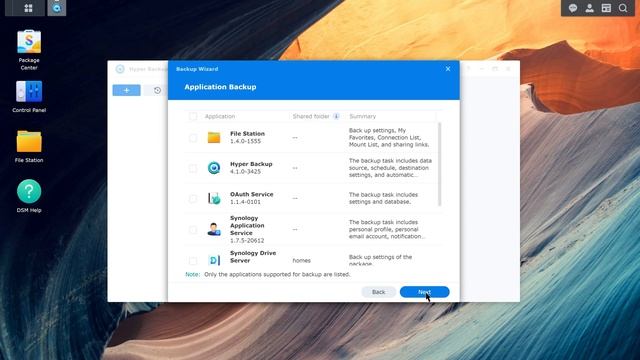Click the Shared folder column header
The width and height of the screenshot is (640, 360).
(x=311, y=116)
